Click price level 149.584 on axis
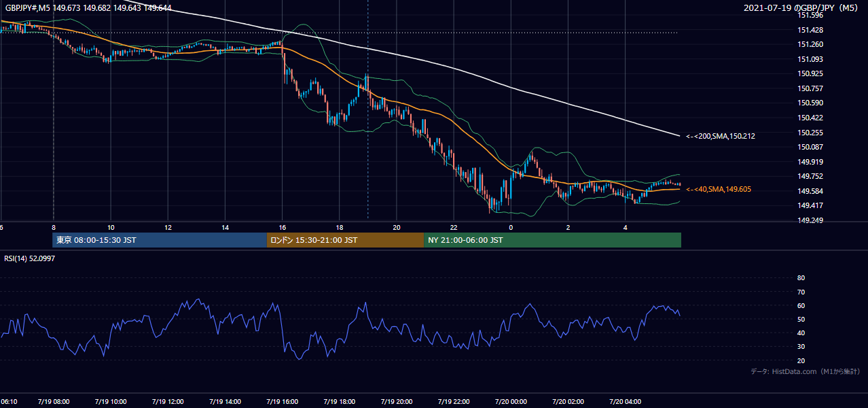 tap(810, 191)
